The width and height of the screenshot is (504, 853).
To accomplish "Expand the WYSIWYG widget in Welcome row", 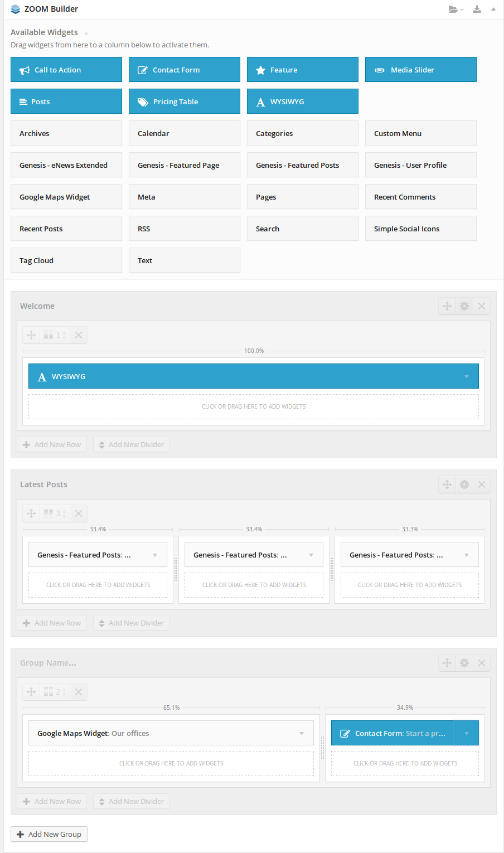I will (467, 377).
